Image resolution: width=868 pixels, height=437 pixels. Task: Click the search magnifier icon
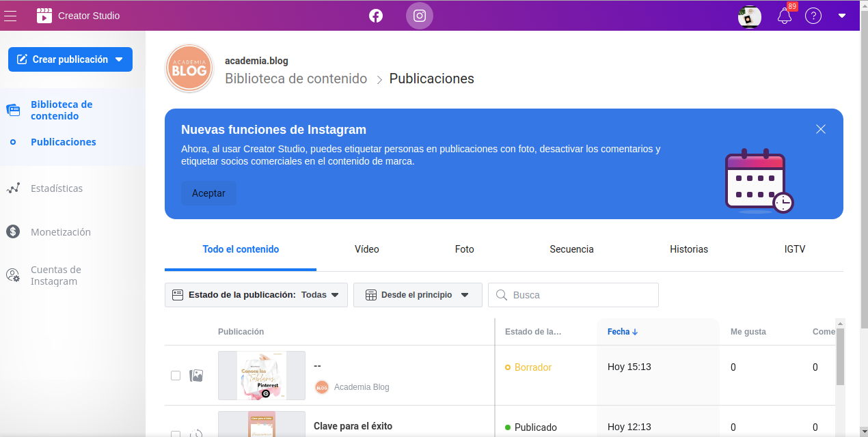point(502,295)
